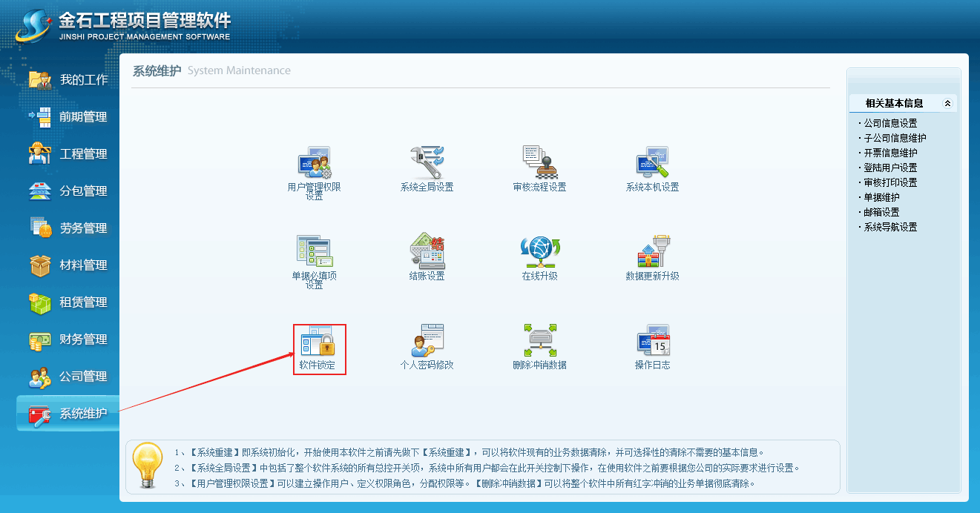Viewport: 980px width, 513px height.
Task: Open 单据必填项设置 icon
Action: [x=315, y=252]
